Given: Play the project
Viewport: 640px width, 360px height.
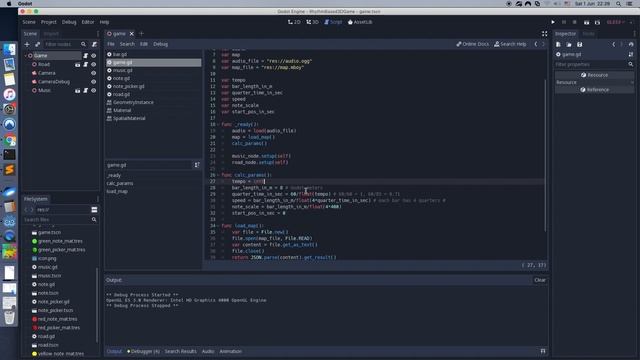Looking at the screenshot, I should (x=553, y=22).
